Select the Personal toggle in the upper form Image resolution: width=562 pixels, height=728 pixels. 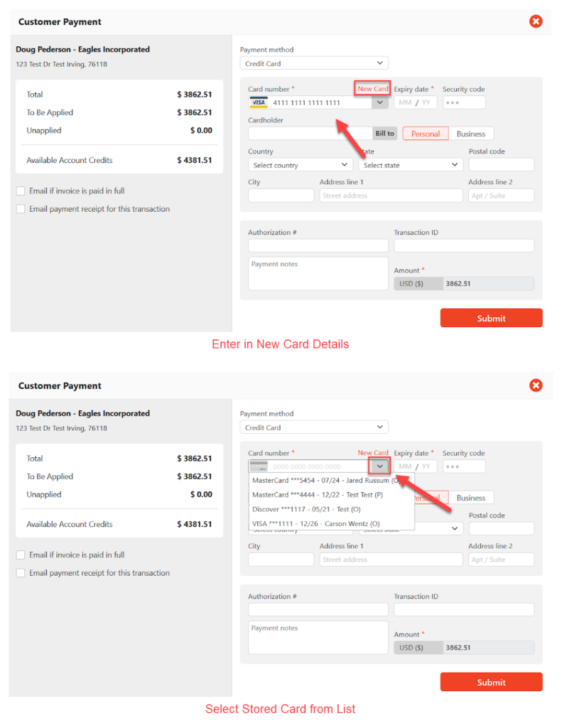click(x=426, y=134)
